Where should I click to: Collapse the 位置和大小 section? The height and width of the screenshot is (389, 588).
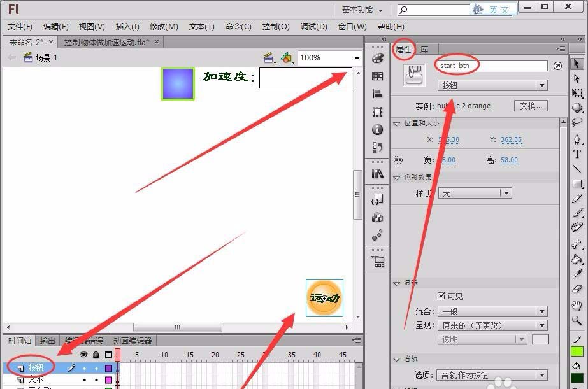click(x=396, y=124)
